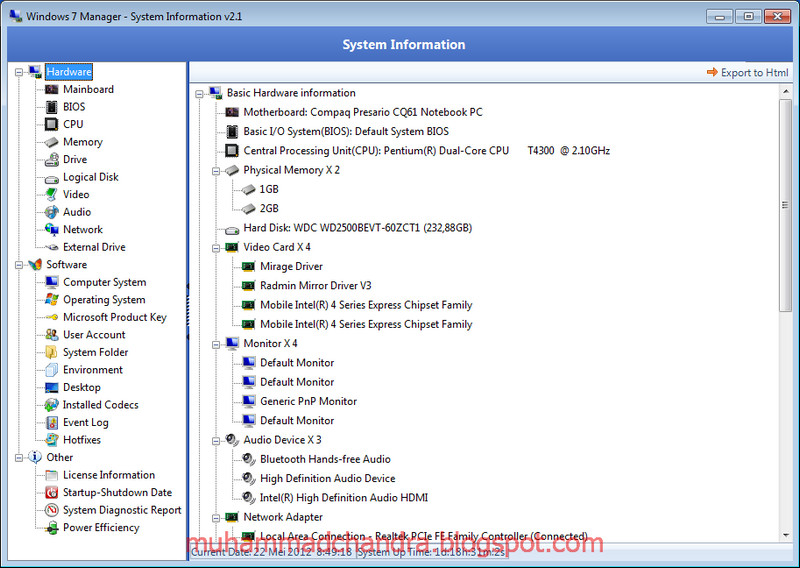The width and height of the screenshot is (800, 568).
Task: Select the Hardware root item
Action: (69, 72)
